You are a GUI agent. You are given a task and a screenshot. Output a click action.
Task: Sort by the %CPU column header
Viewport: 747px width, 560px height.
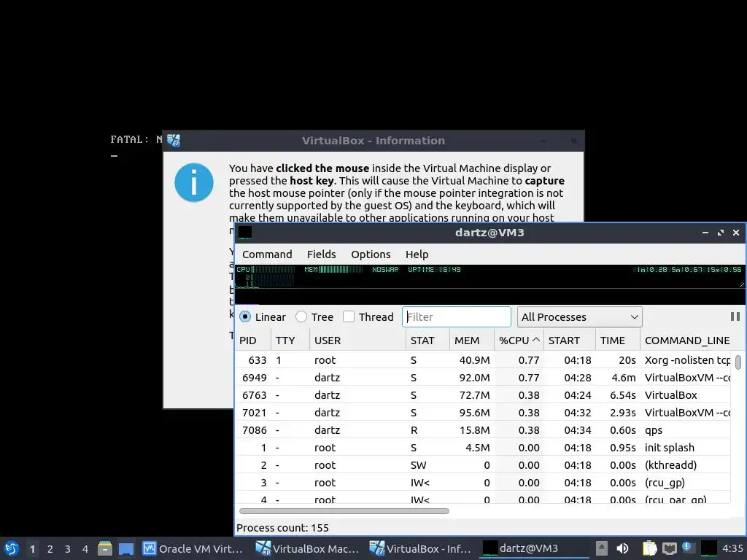(519, 341)
